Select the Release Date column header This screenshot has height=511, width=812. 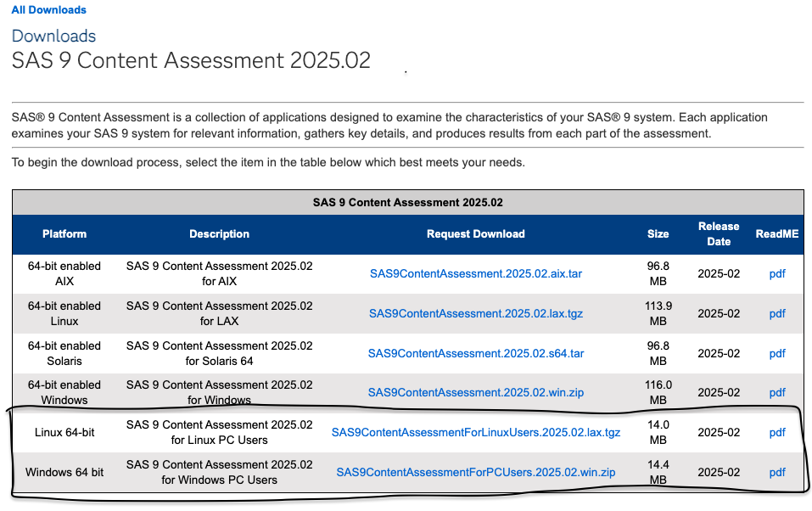click(x=719, y=233)
